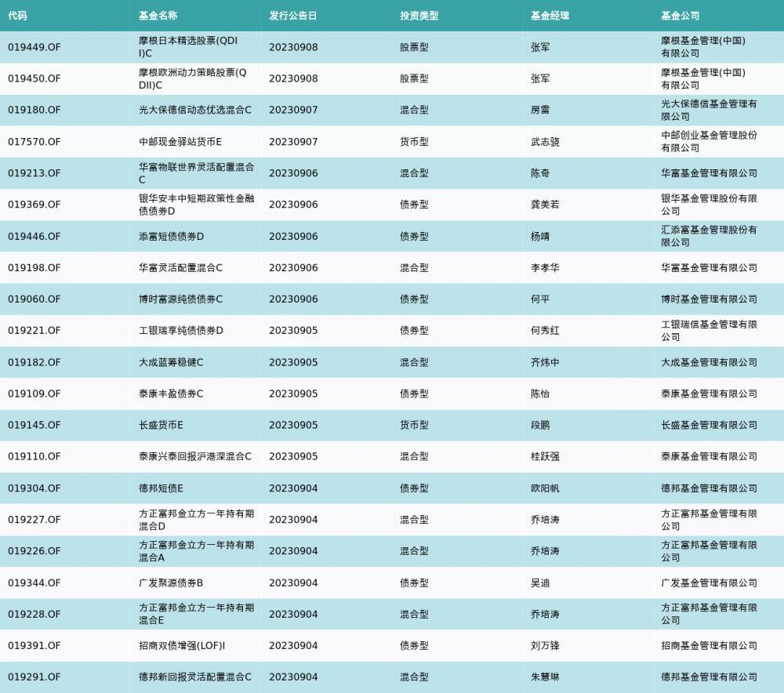Select fund code 019449.OF
The image size is (784, 693).
[34, 47]
